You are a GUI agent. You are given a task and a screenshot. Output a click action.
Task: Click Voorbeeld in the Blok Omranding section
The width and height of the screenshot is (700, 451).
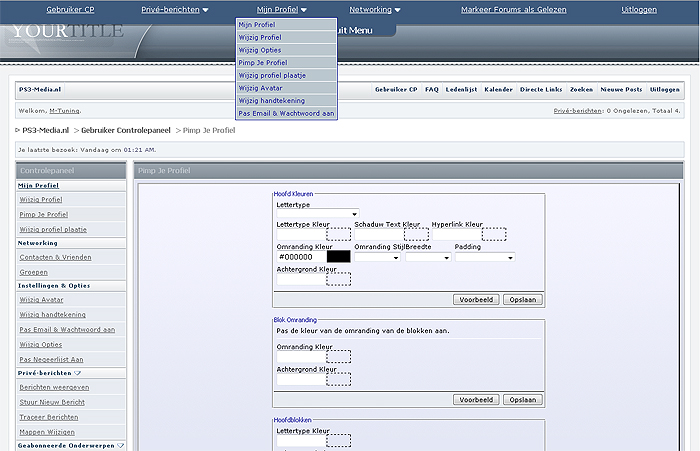[x=476, y=399]
